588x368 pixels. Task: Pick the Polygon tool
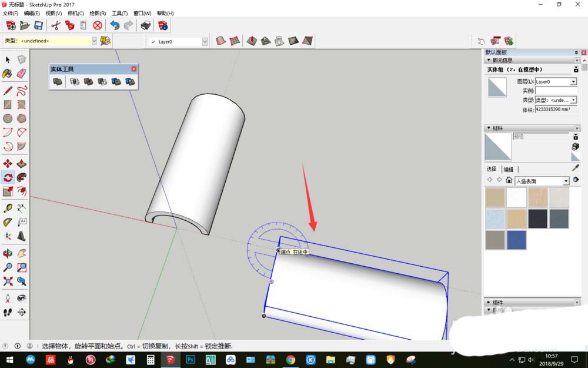(x=21, y=118)
